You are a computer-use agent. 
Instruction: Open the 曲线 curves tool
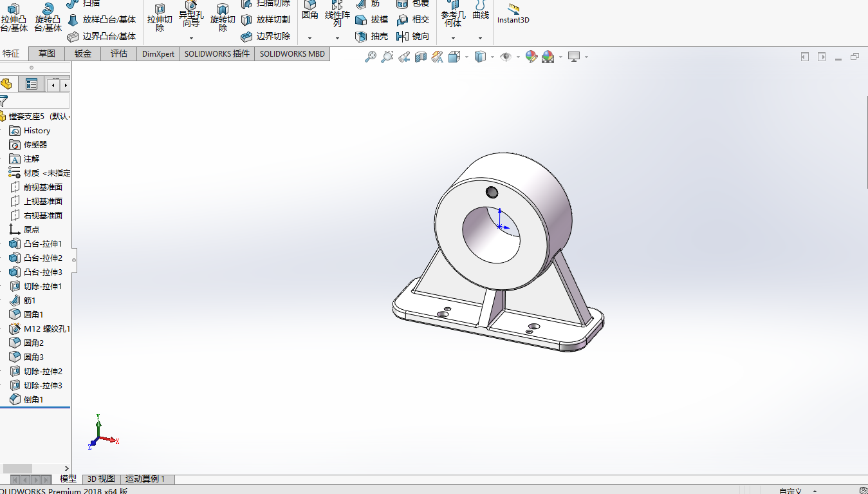481,10
